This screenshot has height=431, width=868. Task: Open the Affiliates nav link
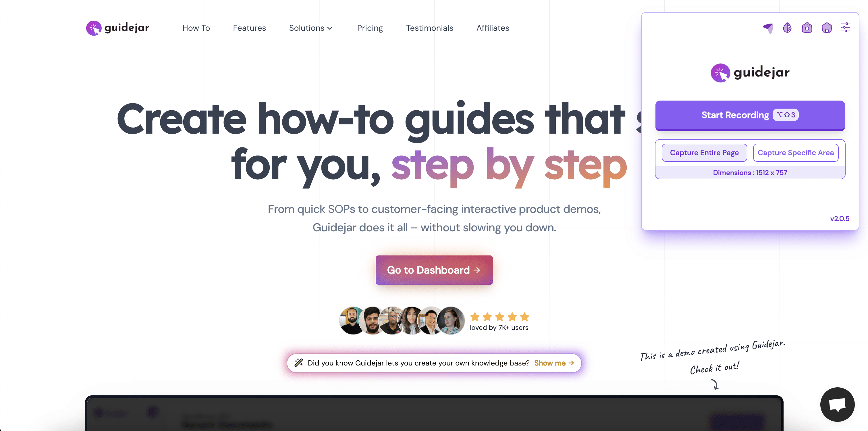pyautogui.click(x=493, y=28)
